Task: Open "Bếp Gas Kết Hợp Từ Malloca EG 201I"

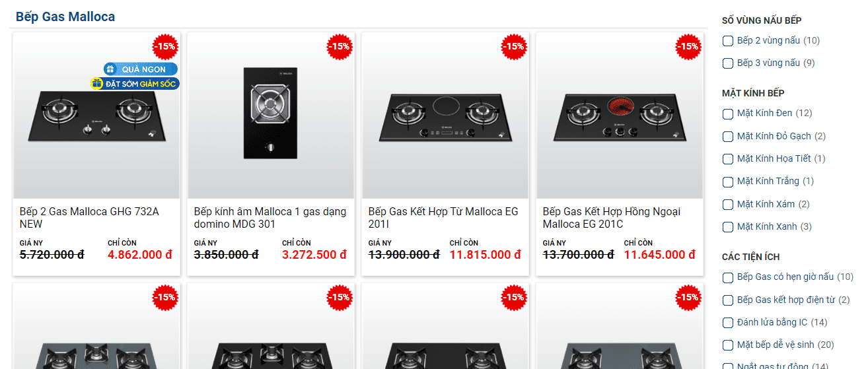Action: pos(443,218)
